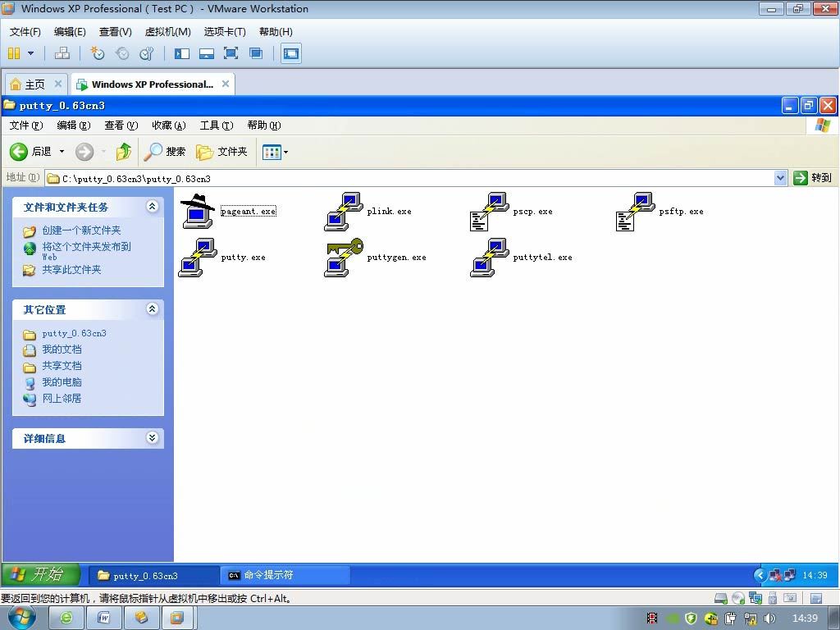Click 创建一个新文件夹 link
Viewport: 840px width, 630px height.
point(81,231)
